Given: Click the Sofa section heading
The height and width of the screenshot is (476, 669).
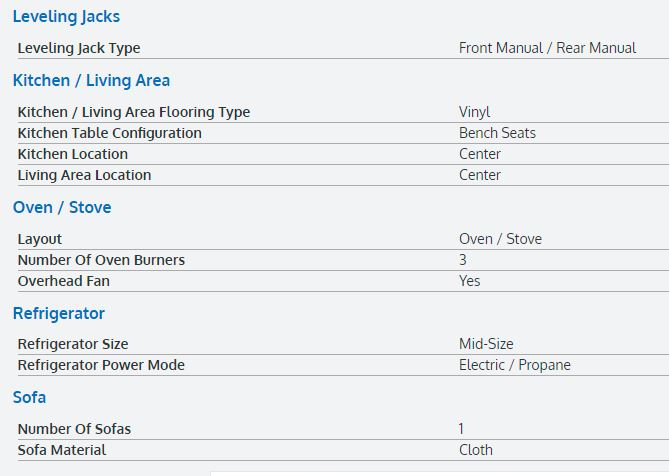Looking at the screenshot, I should (30, 397).
